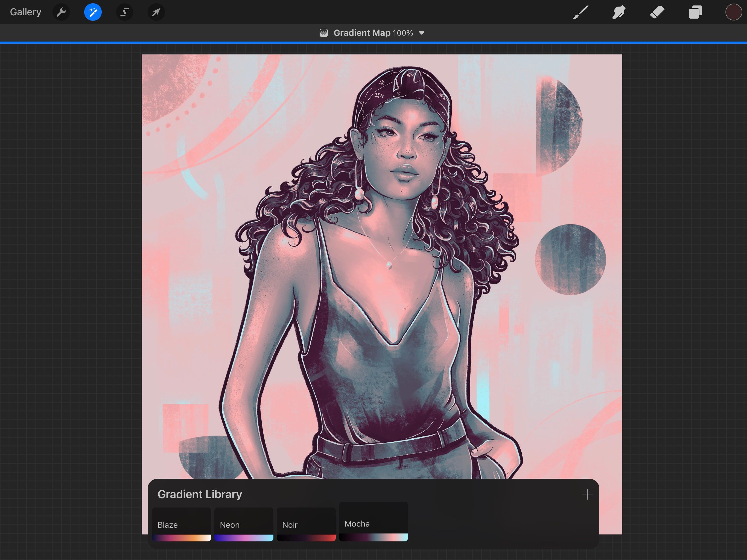
Task: Open the Gradient Map title menu
Action: [x=362, y=33]
